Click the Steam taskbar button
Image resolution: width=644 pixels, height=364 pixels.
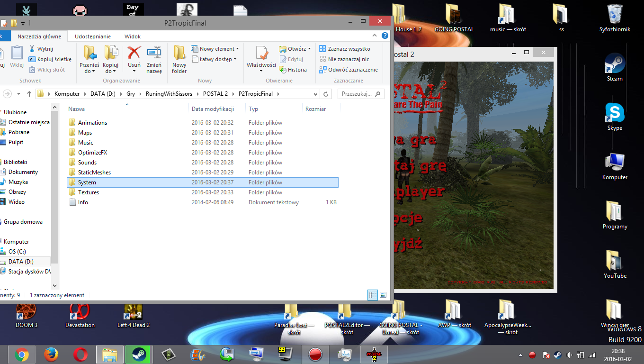point(139,354)
